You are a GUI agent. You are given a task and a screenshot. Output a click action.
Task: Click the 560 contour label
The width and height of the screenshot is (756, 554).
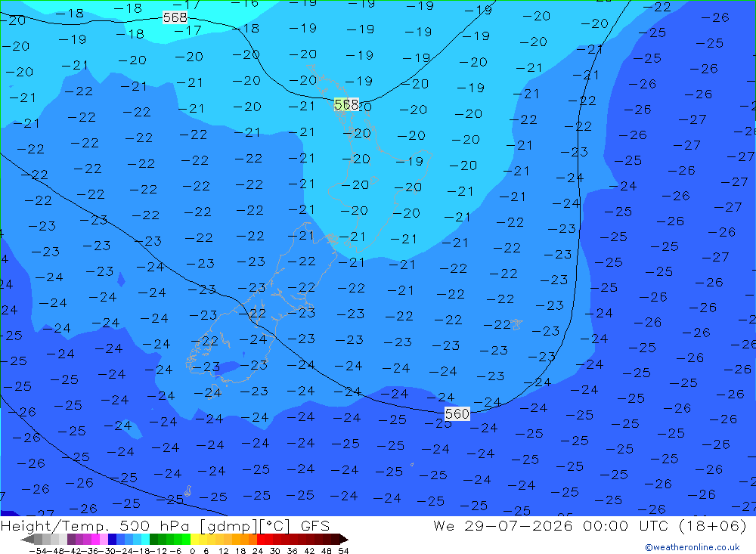[457, 413]
